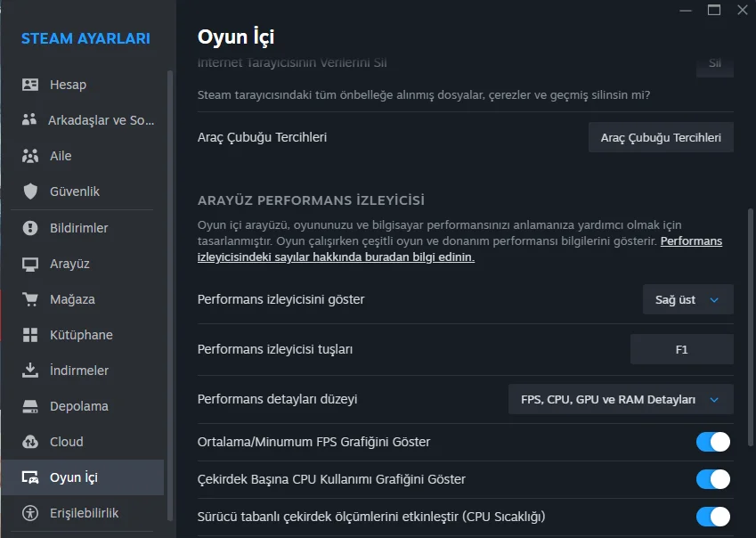Minimize the Steam settings window
Image resolution: width=756 pixels, height=538 pixels.
pos(686,10)
